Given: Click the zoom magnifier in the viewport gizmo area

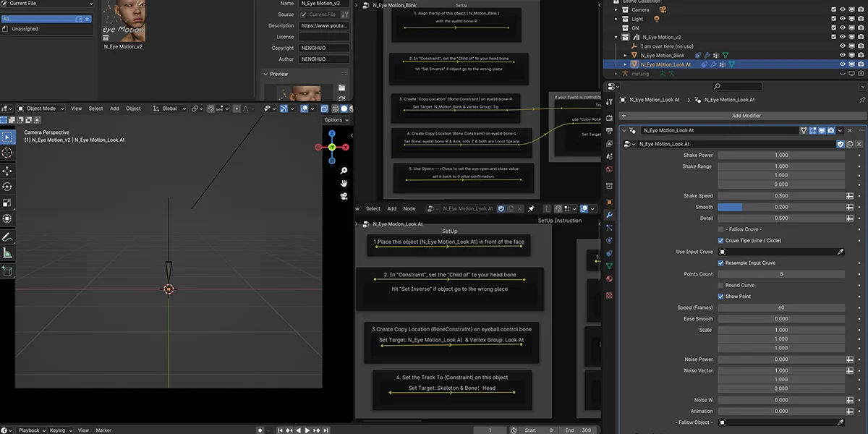Looking at the screenshot, I should coord(343,171).
